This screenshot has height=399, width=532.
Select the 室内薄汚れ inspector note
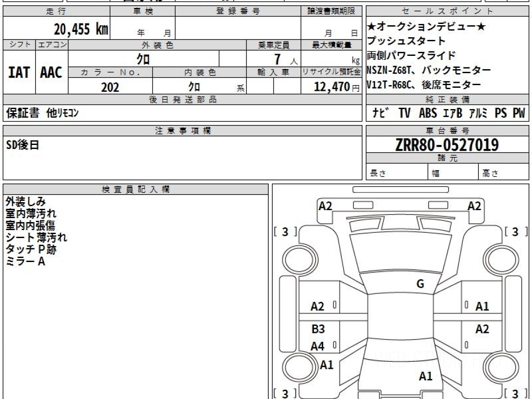[x=31, y=214]
